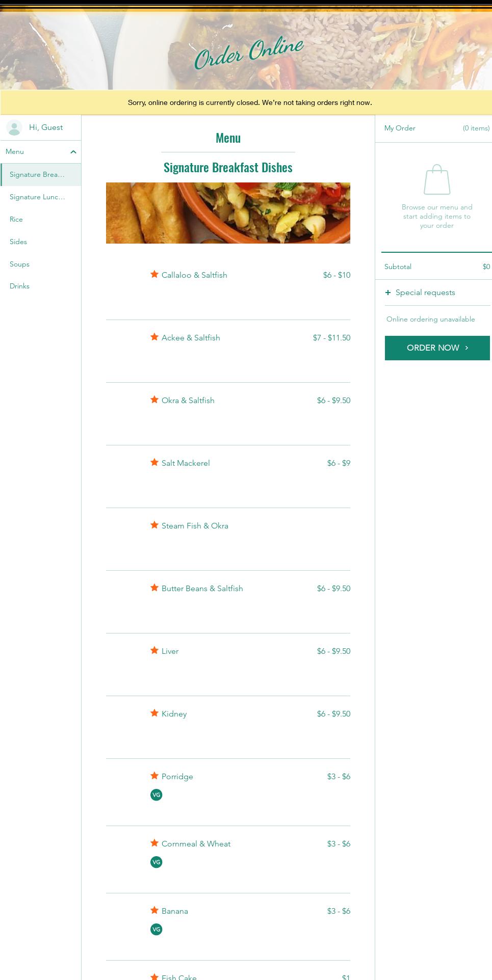This screenshot has width=492, height=980.
Task: Select Signature Lunch category in sidebar
Action: tap(37, 197)
